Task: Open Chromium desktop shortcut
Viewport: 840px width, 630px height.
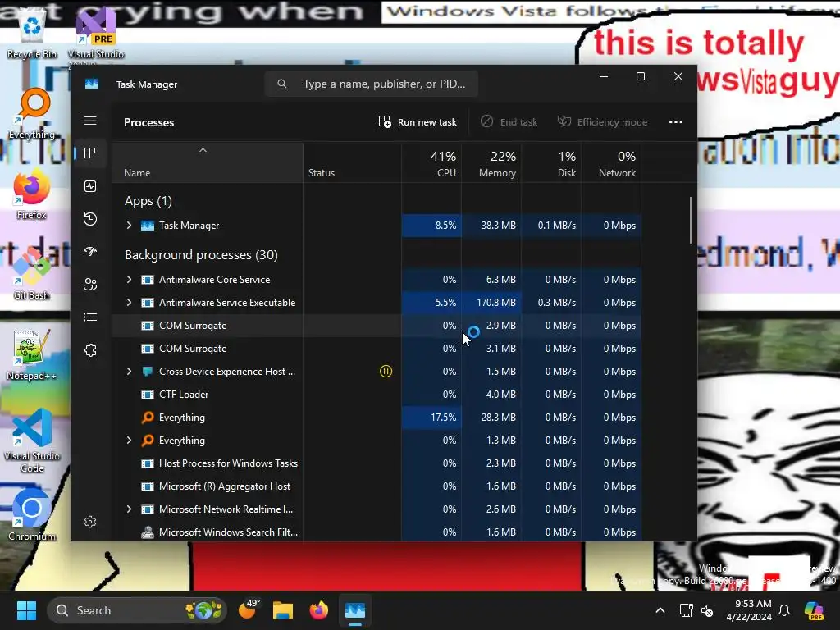Action: (32, 515)
